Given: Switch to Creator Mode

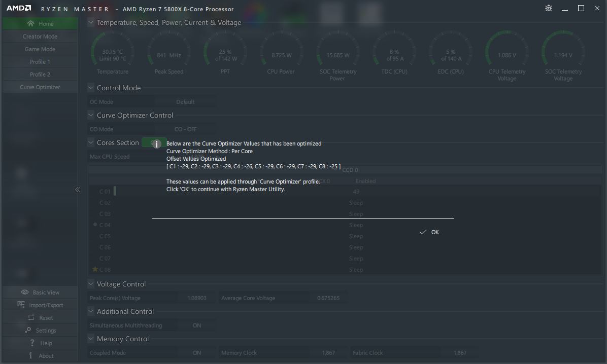Looking at the screenshot, I should 40,37.
